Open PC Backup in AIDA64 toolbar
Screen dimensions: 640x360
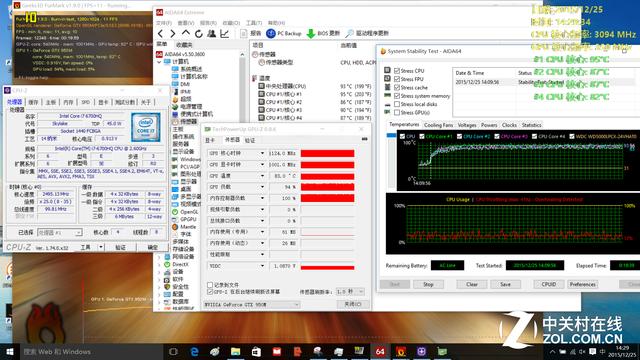pos(283,33)
